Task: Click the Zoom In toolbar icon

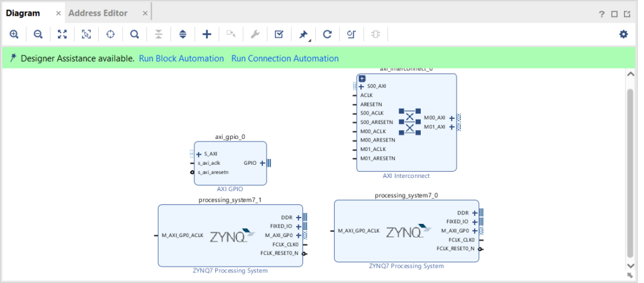Action: click(x=14, y=35)
